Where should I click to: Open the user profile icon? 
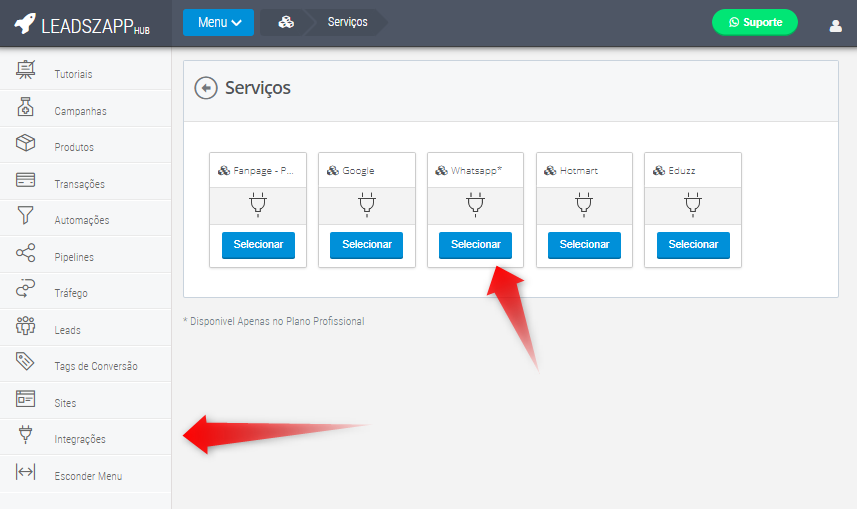[835, 25]
